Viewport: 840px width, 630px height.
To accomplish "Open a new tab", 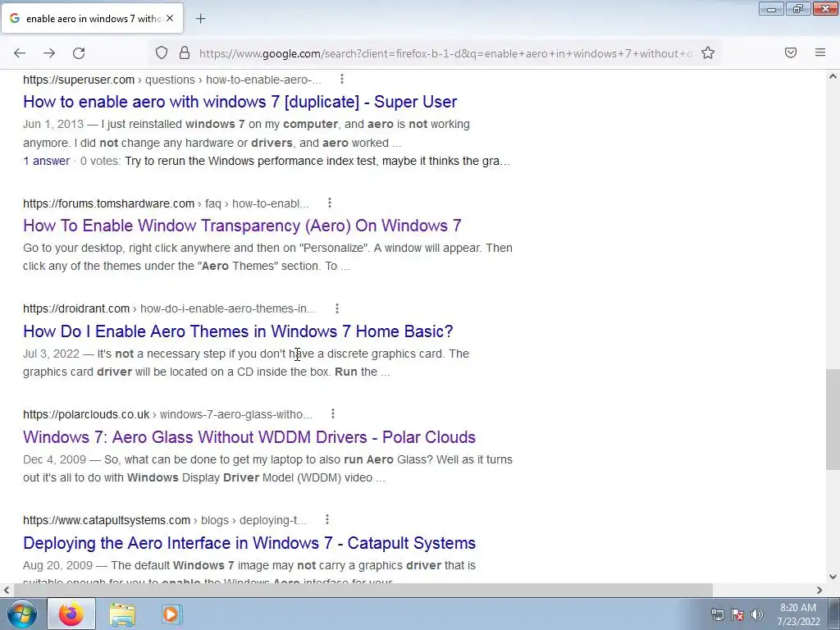I will [x=200, y=19].
